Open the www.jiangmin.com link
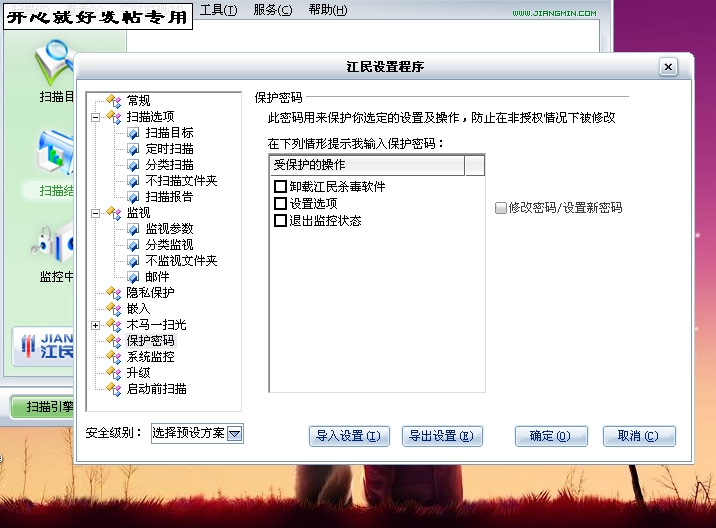The width and height of the screenshot is (716, 528). pos(554,13)
